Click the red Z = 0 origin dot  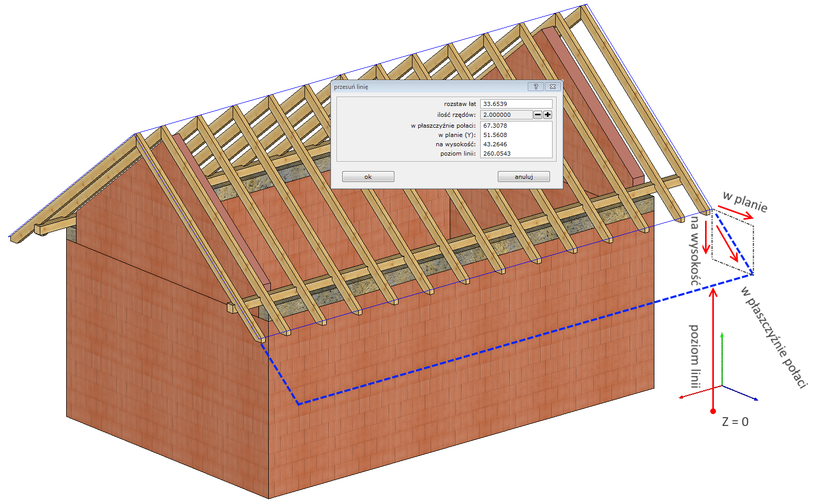click(713, 411)
